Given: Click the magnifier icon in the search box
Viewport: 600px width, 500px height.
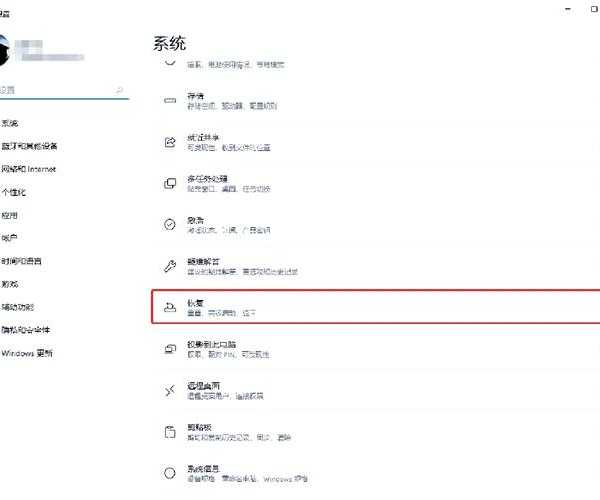Looking at the screenshot, I should (120, 90).
